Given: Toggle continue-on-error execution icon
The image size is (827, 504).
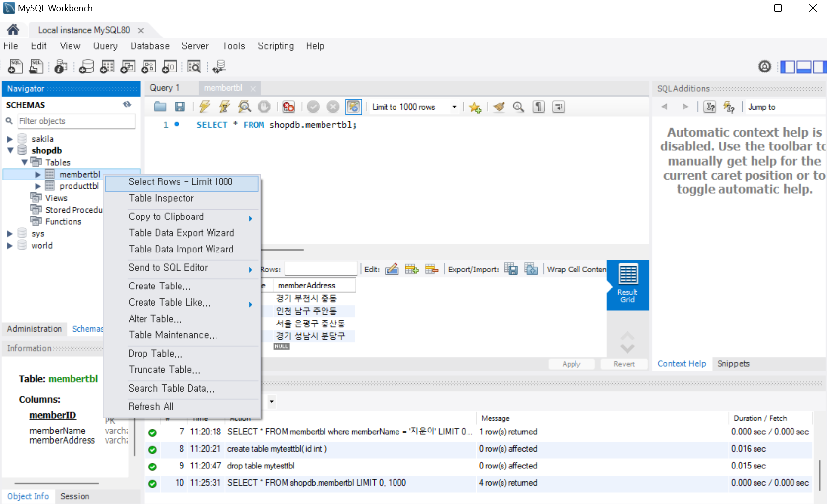Looking at the screenshot, I should point(289,107).
